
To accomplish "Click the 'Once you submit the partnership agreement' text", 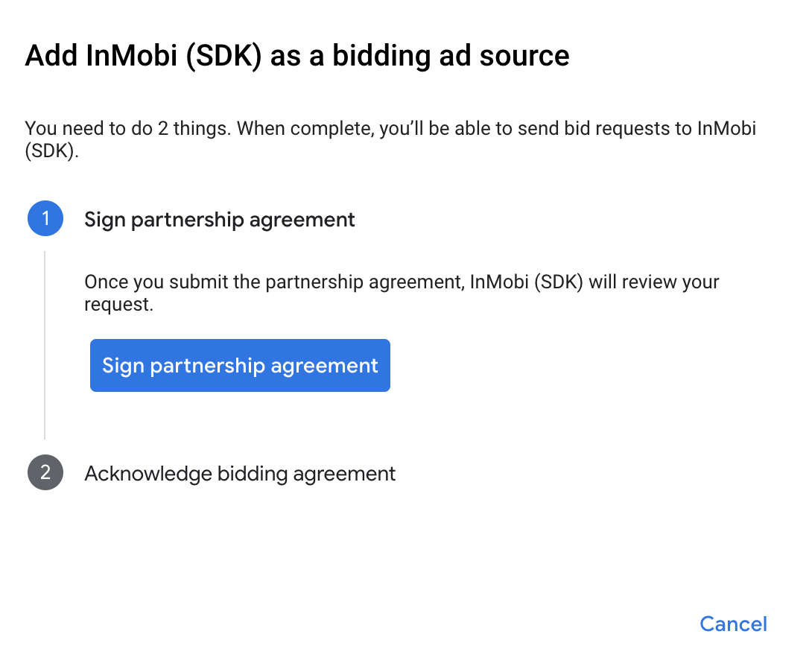I will (x=276, y=282).
